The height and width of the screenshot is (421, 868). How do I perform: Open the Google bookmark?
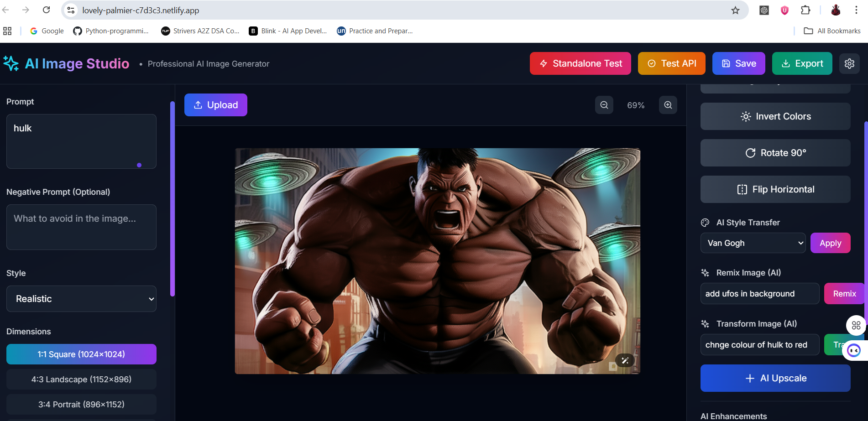coord(47,31)
